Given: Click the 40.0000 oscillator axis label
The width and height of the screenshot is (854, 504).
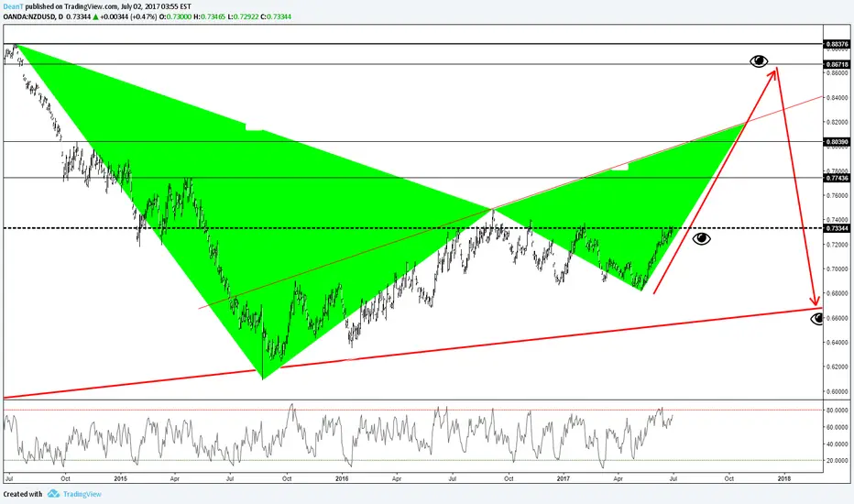Looking at the screenshot, I should pos(838,444).
